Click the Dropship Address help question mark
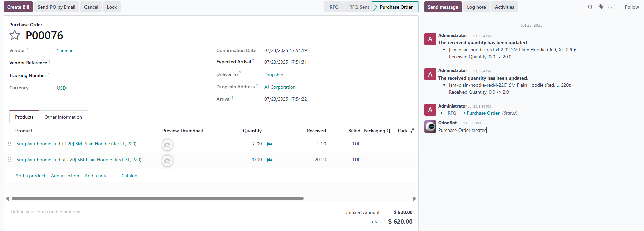The image size is (644, 231). coord(257,85)
